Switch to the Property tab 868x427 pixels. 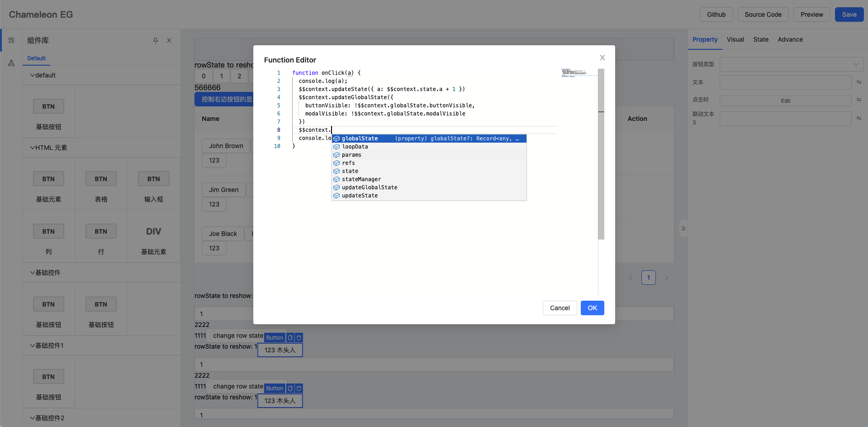(x=705, y=39)
